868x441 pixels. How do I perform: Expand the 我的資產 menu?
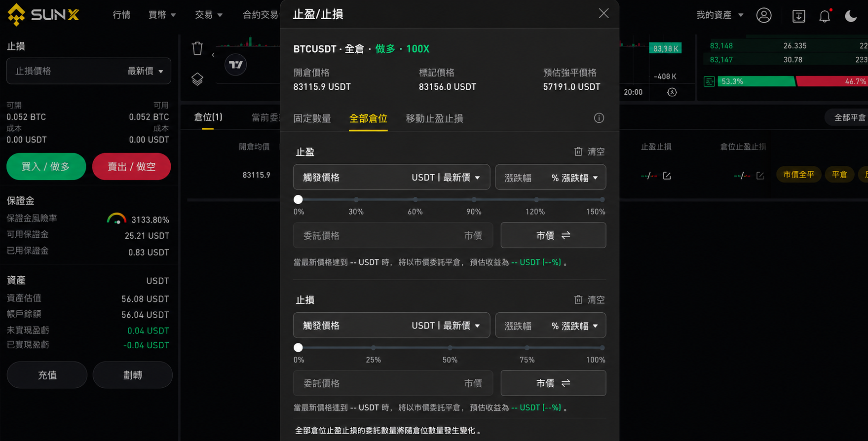719,15
